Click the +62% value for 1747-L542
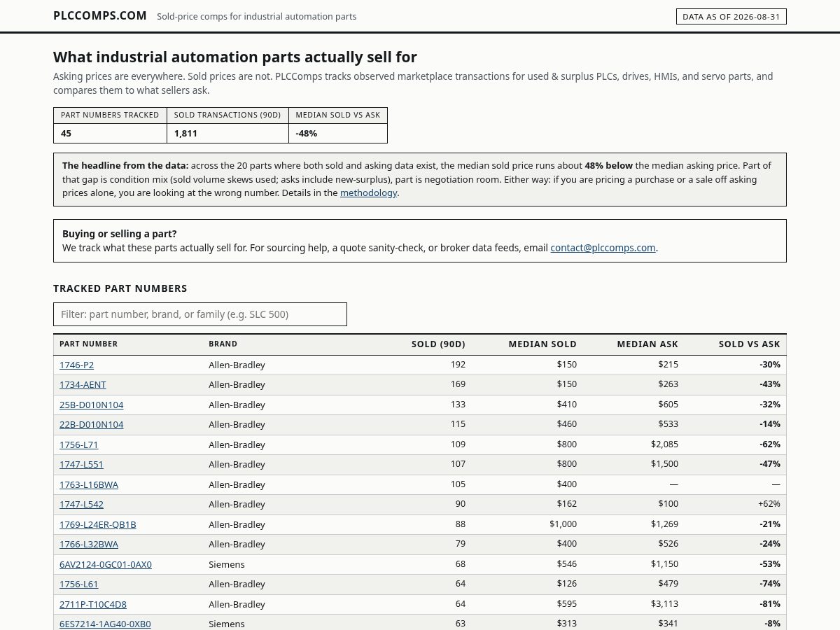Image resolution: width=840 pixels, height=630 pixels. (x=769, y=504)
